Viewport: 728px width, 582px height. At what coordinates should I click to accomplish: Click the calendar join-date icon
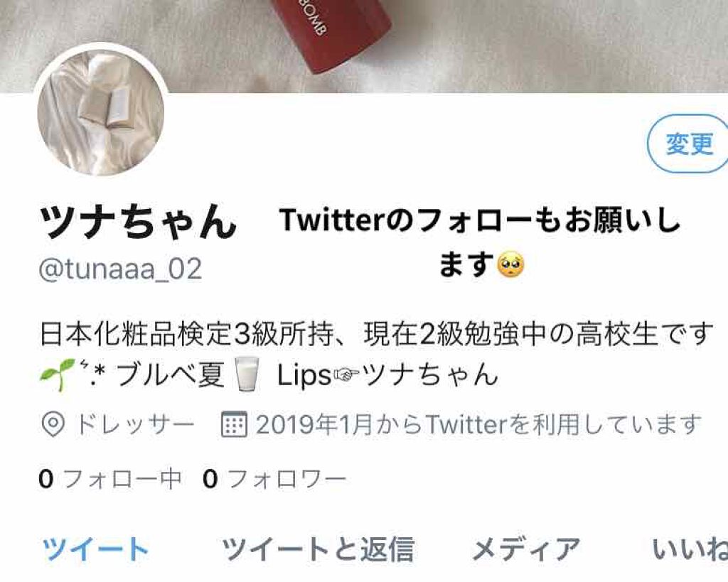point(233,424)
